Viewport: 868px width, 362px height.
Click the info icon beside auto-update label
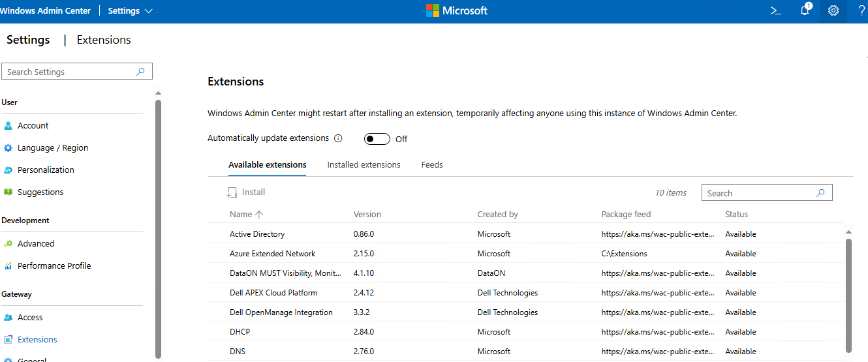click(338, 138)
